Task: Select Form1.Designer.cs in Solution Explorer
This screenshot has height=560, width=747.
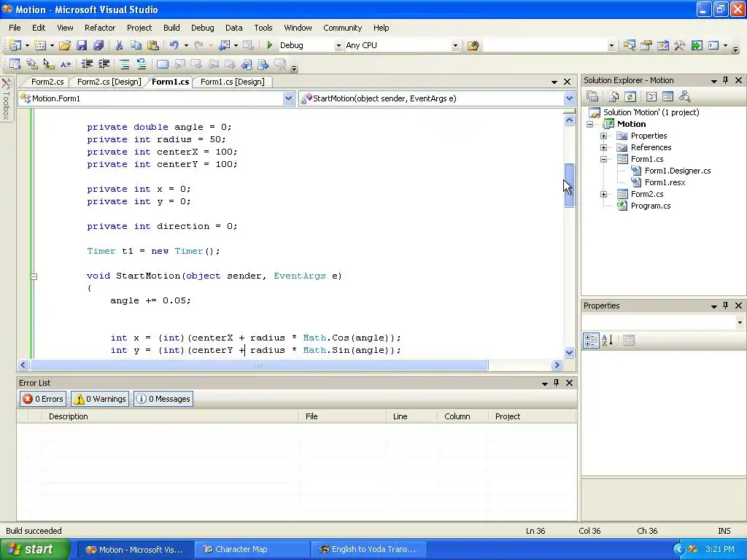Action: point(677,171)
